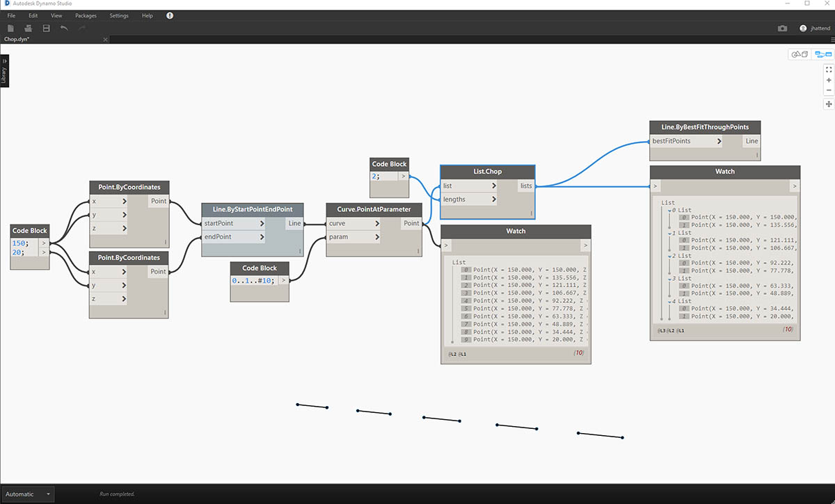This screenshot has height=504, width=835.
Task: Toggle graph view navigation button
Action: click(x=822, y=54)
